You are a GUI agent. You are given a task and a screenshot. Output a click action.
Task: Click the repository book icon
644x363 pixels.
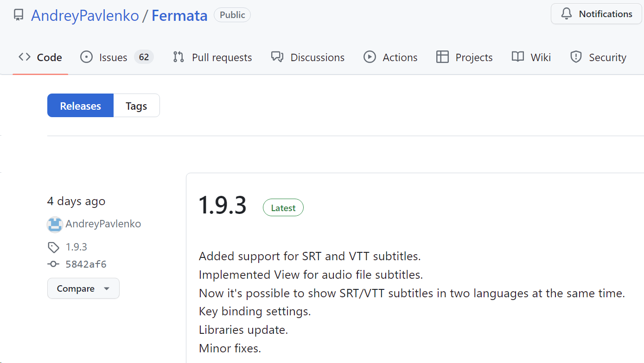(19, 15)
